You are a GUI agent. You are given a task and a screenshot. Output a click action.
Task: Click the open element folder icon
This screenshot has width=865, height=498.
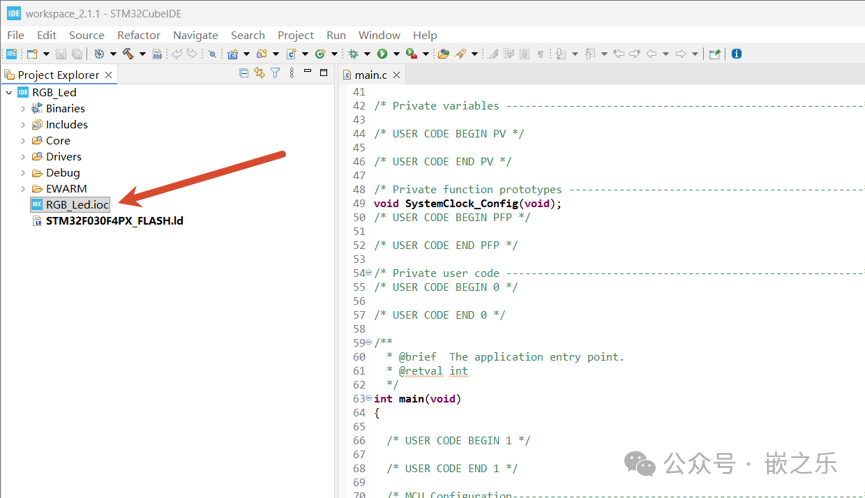444,53
